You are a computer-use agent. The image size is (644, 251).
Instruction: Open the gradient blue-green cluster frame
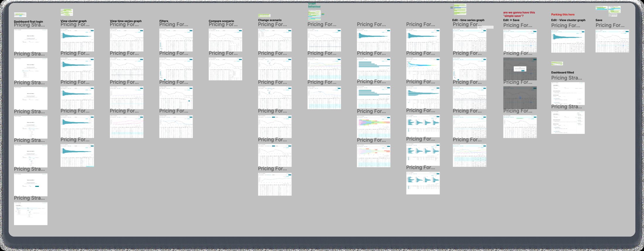[x=423, y=69]
